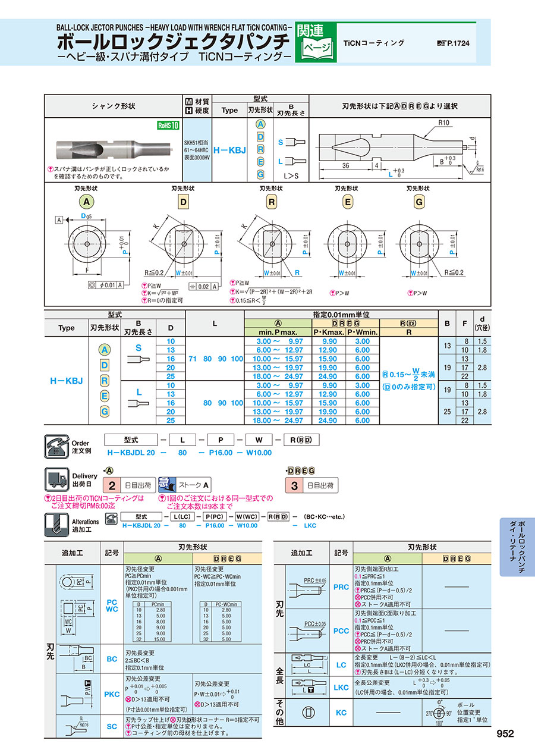
Task: Click the RoHS 10 badge
Action: click(x=167, y=125)
